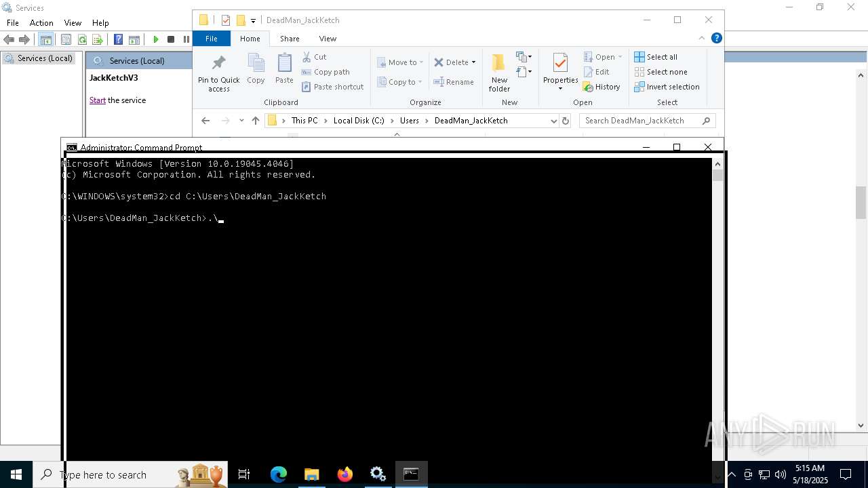Open the Services Properties toolbar icon
The width and height of the screenshot is (868, 488).
[x=66, y=39]
